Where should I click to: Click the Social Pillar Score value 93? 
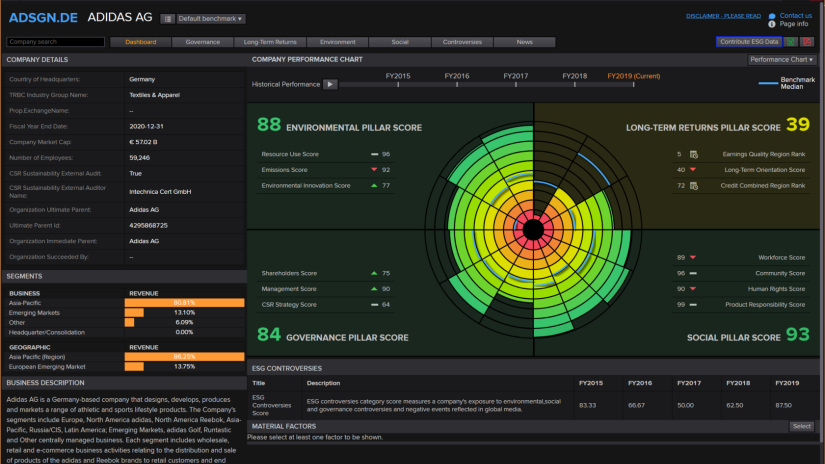pos(798,334)
